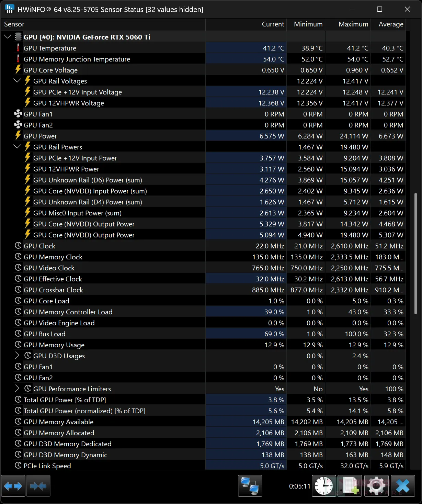Click the blue X close sensors icon

coord(403,486)
